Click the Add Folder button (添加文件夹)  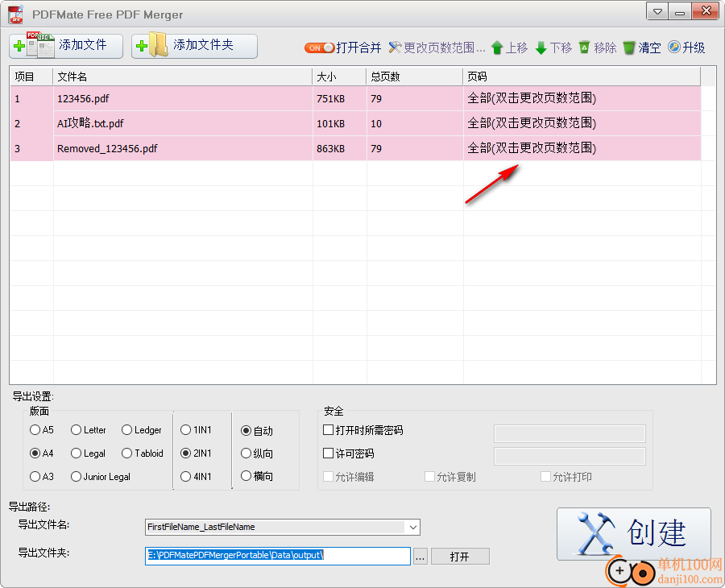[194, 46]
